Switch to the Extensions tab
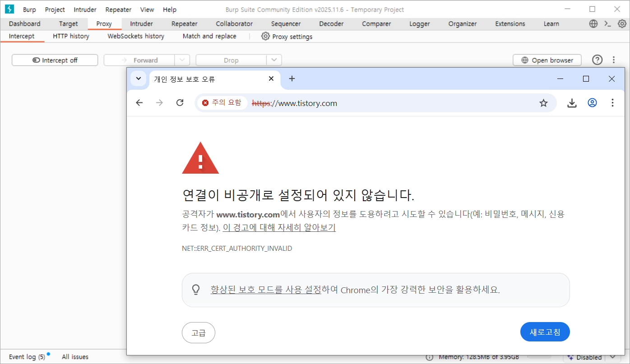The height and width of the screenshot is (364, 630). [x=510, y=24]
